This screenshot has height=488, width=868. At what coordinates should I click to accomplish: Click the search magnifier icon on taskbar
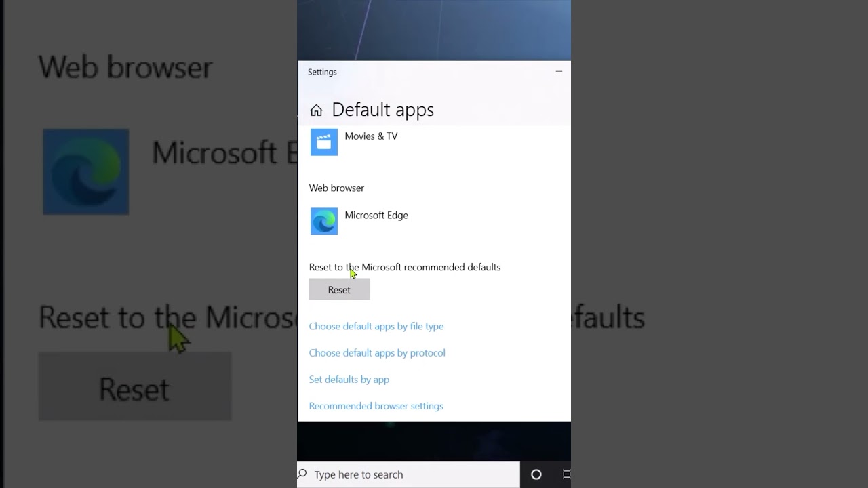[x=302, y=474]
